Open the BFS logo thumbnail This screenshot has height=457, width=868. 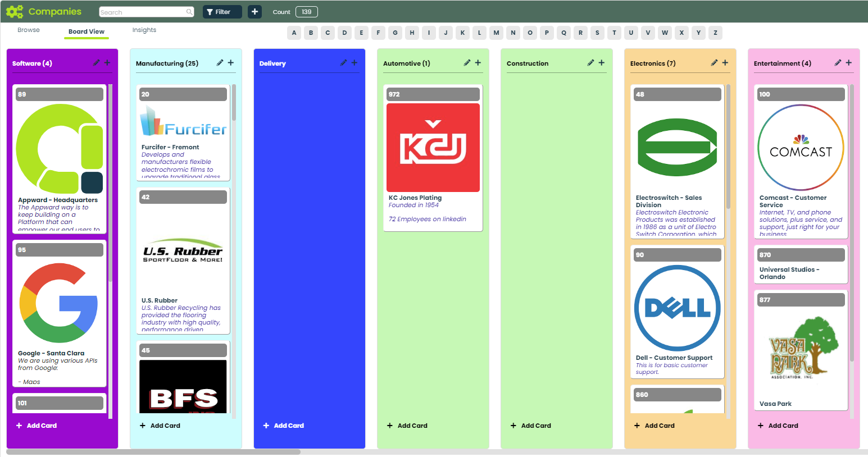[183, 387]
